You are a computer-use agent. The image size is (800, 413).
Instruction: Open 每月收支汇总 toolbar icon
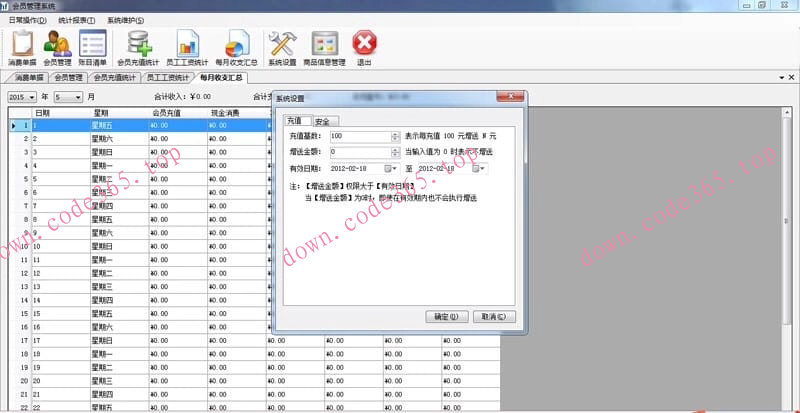[236, 48]
